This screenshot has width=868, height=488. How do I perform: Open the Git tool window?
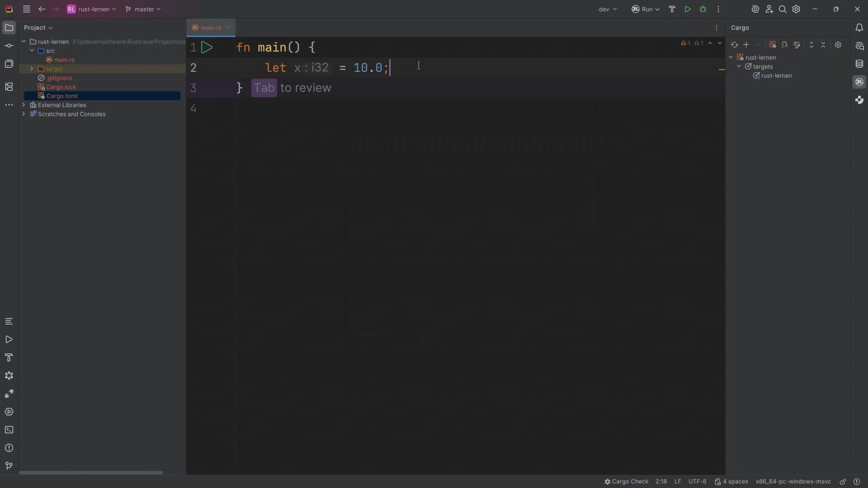point(9,466)
